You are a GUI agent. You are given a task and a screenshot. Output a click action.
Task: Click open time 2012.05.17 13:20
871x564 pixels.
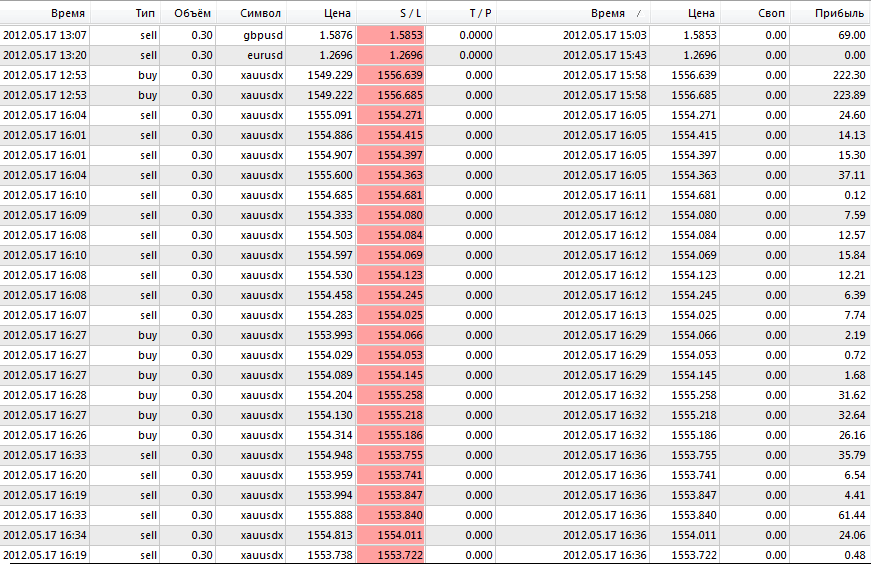[x=44, y=56]
